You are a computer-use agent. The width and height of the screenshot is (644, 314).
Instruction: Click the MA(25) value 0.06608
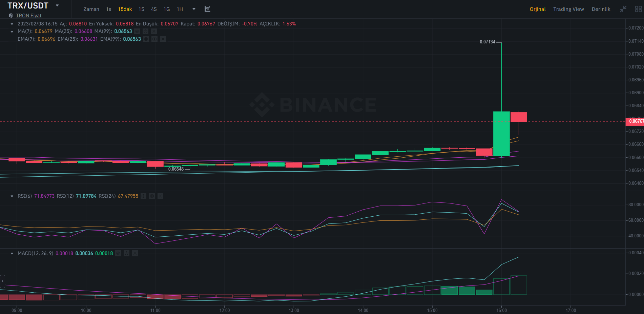coord(83,31)
